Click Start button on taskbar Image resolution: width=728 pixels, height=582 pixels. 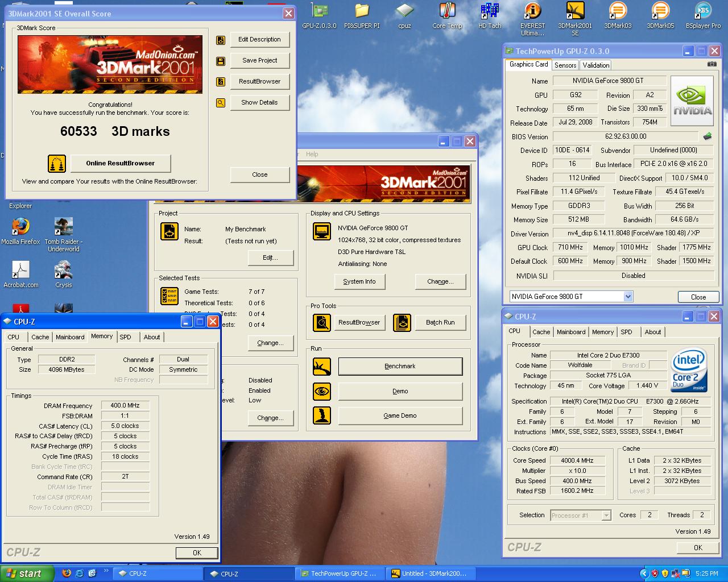pyautogui.click(x=27, y=573)
